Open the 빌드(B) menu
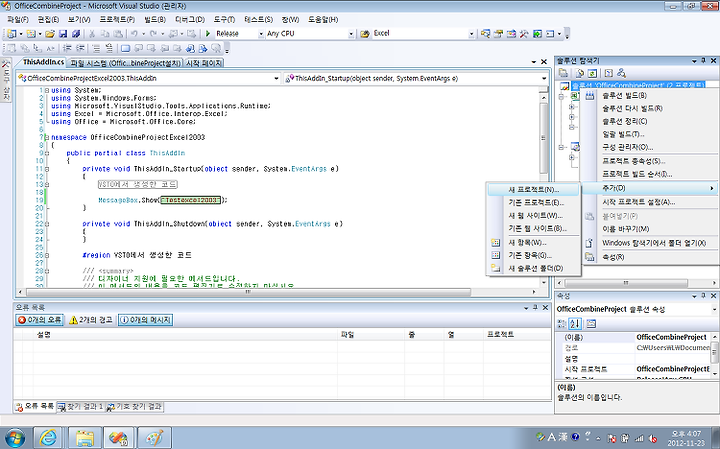Screen dimensions: 720x449 155,19
